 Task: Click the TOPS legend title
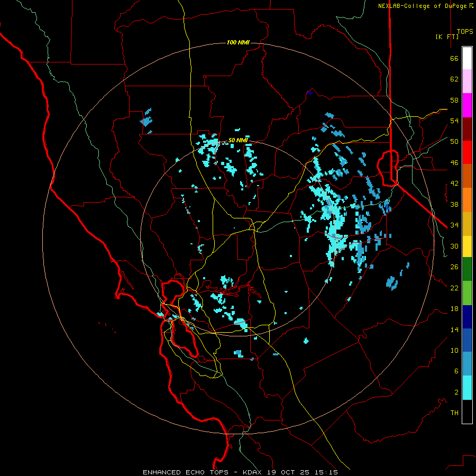pyautogui.click(x=465, y=32)
